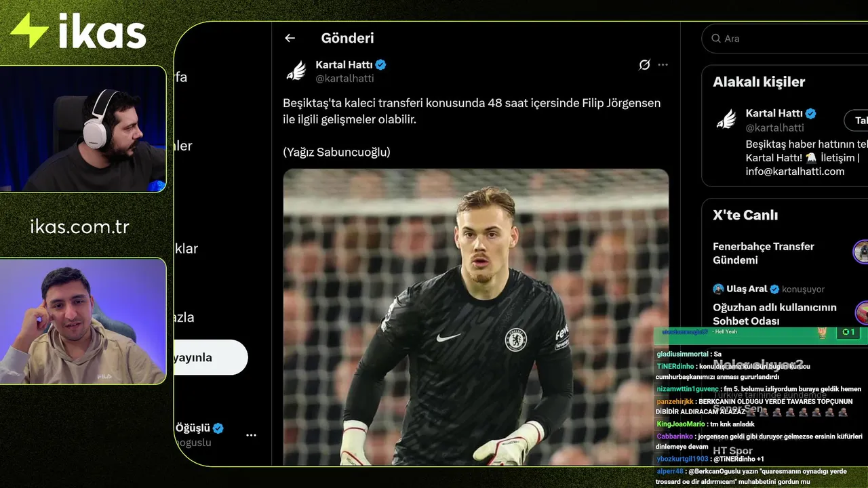Open @kartalhatti handle link in post header
The height and width of the screenshot is (488, 868).
click(344, 79)
